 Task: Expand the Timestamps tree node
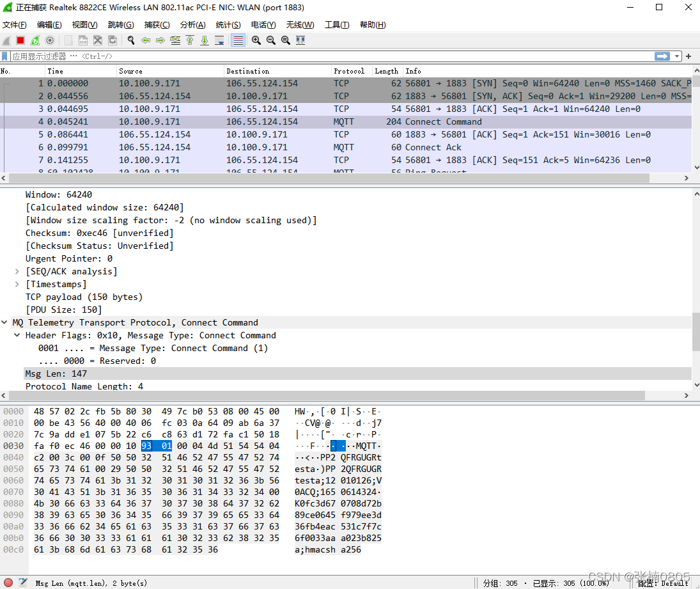(17, 284)
